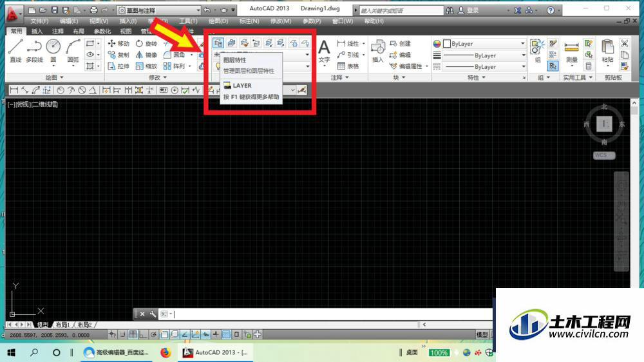Click the color wheel object color swatch

click(437, 44)
